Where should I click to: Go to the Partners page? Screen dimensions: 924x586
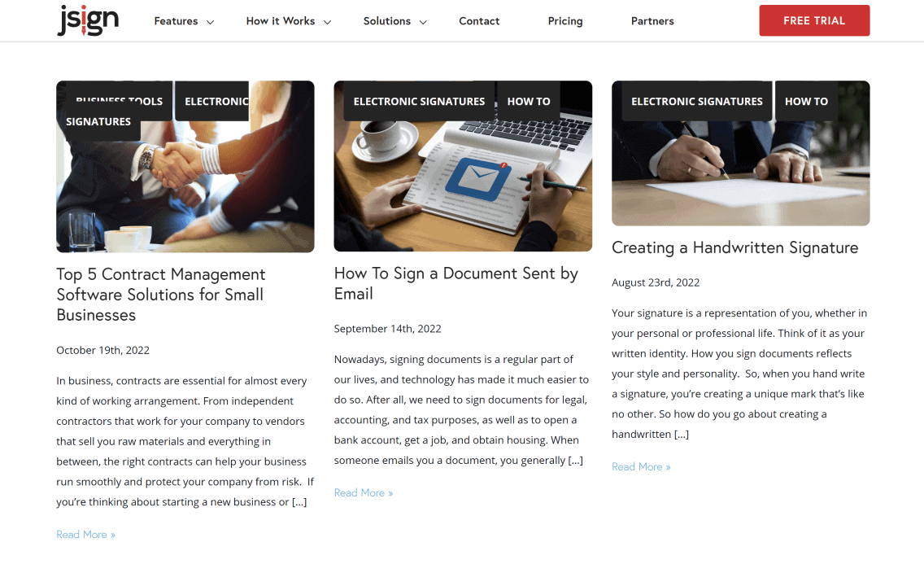pos(652,21)
